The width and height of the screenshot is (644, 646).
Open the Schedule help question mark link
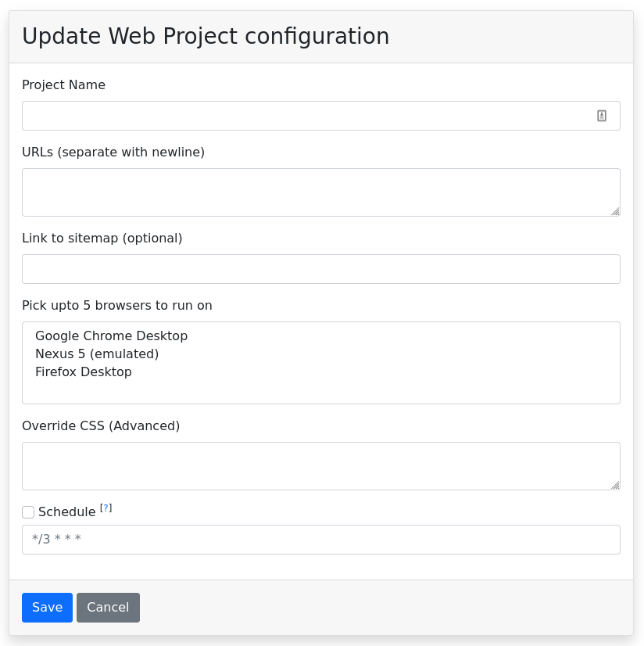click(106, 508)
